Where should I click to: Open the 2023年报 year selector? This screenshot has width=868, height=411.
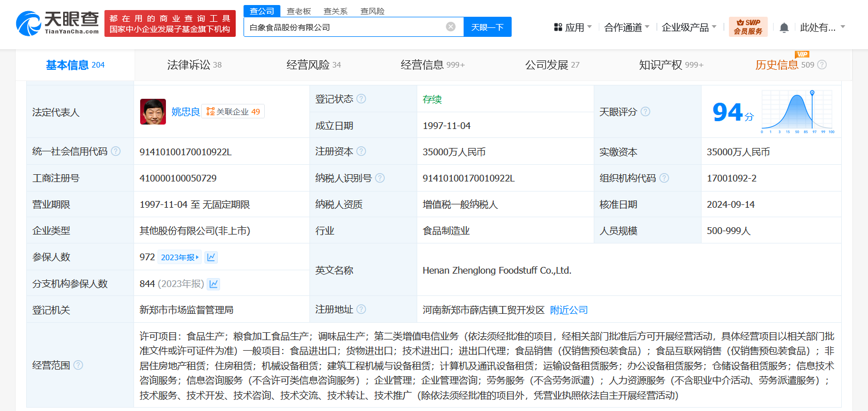(180, 257)
